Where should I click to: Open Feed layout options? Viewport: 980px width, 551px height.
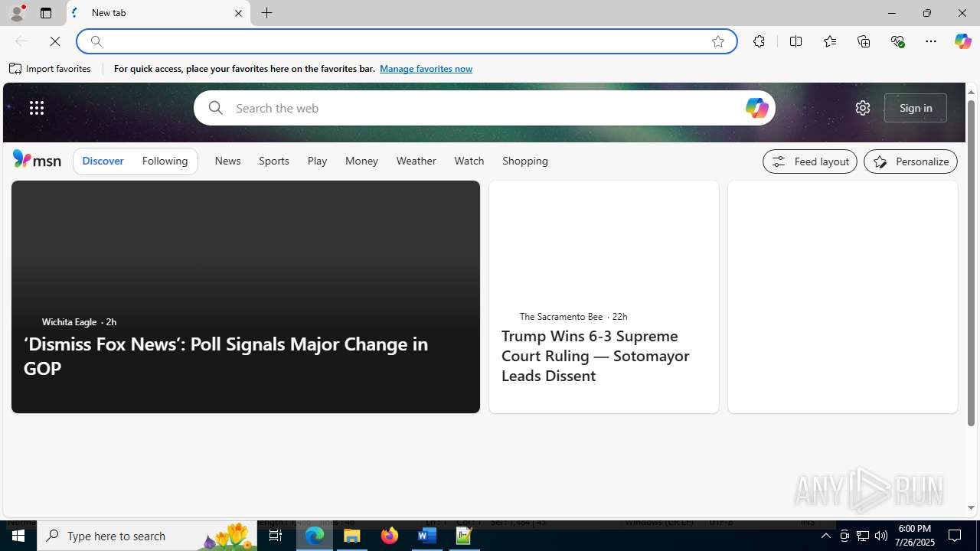click(810, 161)
